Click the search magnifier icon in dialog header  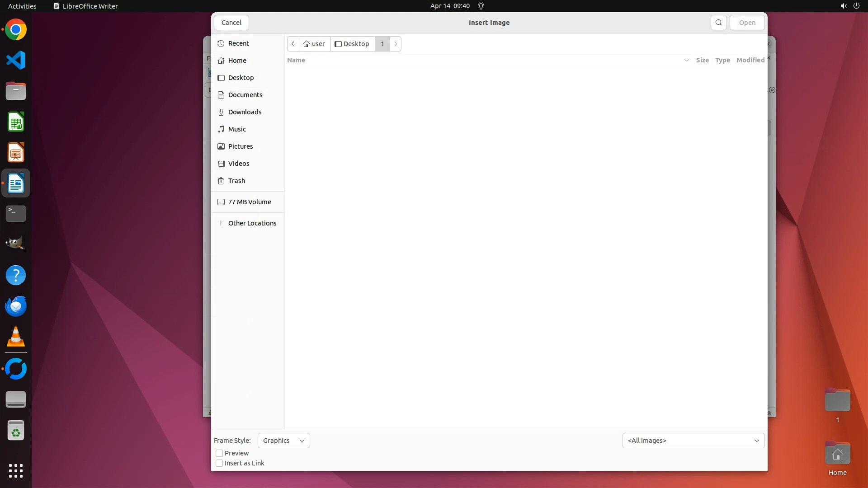click(718, 23)
